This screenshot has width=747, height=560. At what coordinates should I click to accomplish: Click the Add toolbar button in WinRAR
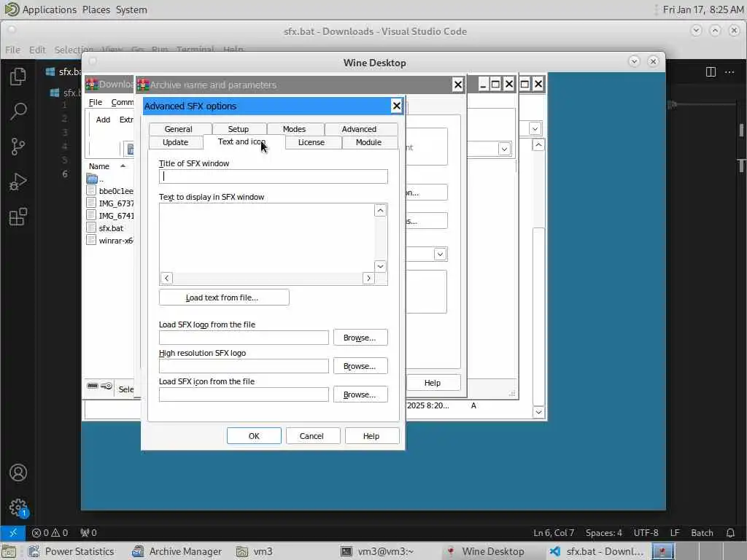[x=103, y=120]
